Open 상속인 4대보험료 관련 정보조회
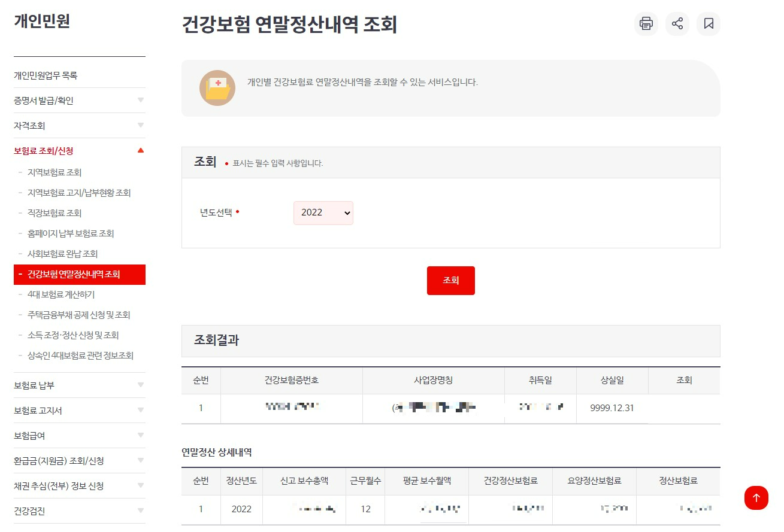 [80, 355]
